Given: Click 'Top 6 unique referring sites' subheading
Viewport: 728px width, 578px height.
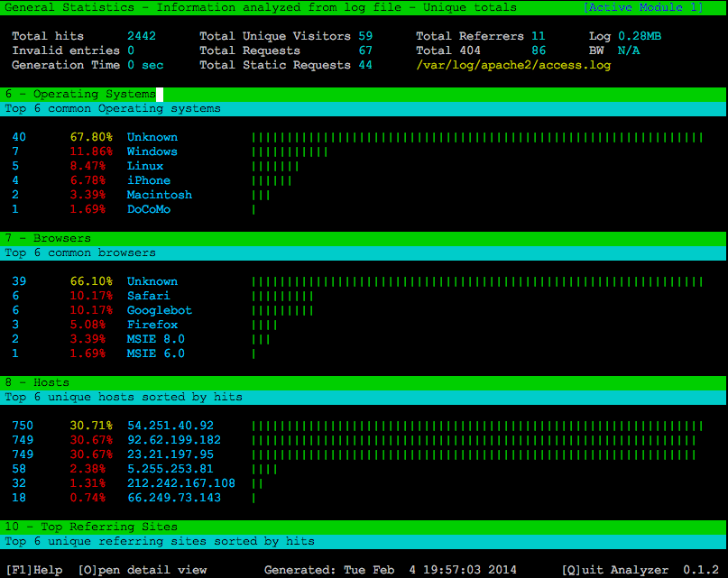Looking at the screenshot, I should pyautogui.click(x=160, y=541).
